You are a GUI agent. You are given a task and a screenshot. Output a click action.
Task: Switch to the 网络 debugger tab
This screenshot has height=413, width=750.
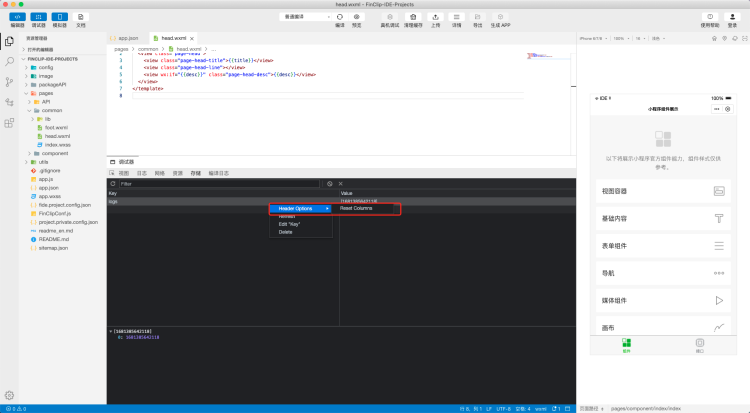(160, 173)
